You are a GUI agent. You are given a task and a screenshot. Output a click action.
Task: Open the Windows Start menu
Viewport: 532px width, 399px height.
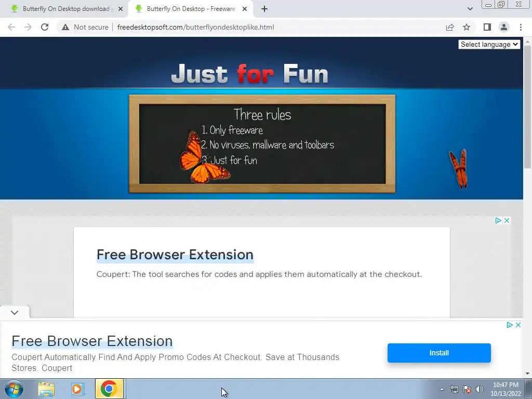14,389
